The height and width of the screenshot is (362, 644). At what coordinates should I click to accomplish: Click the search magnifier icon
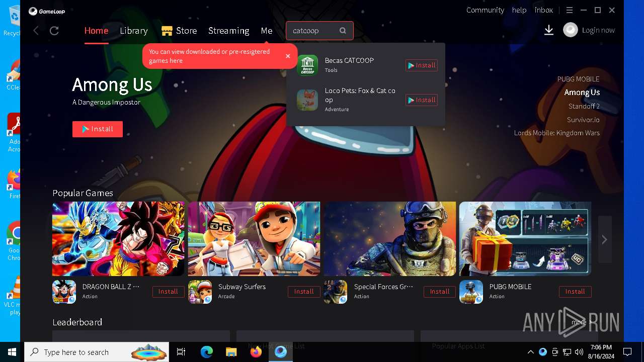coord(343,31)
